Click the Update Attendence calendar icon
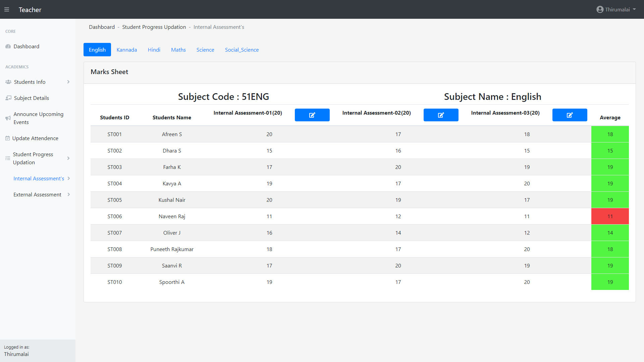Image resolution: width=644 pixels, height=362 pixels. 7,138
